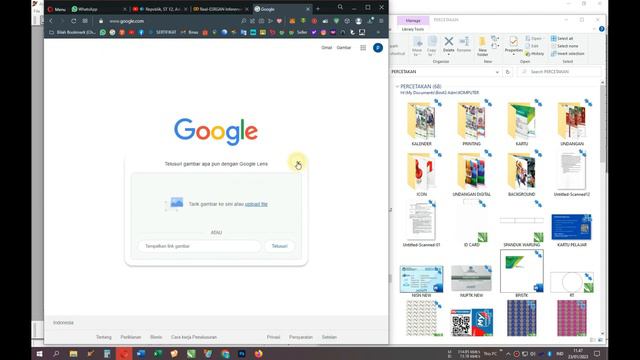Click Delete in Explorer ribbon
640x360 pixels.
pyautogui.click(x=449, y=45)
